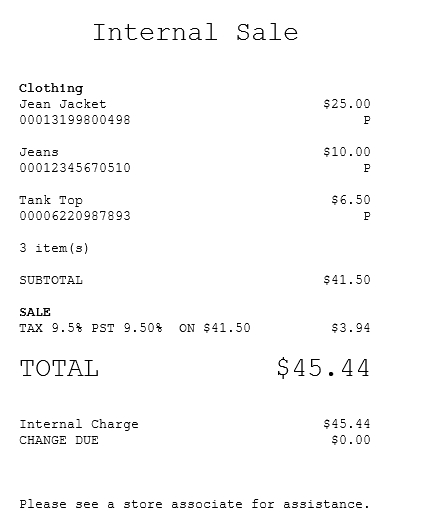Click the large total amount $45.44

(x=323, y=368)
